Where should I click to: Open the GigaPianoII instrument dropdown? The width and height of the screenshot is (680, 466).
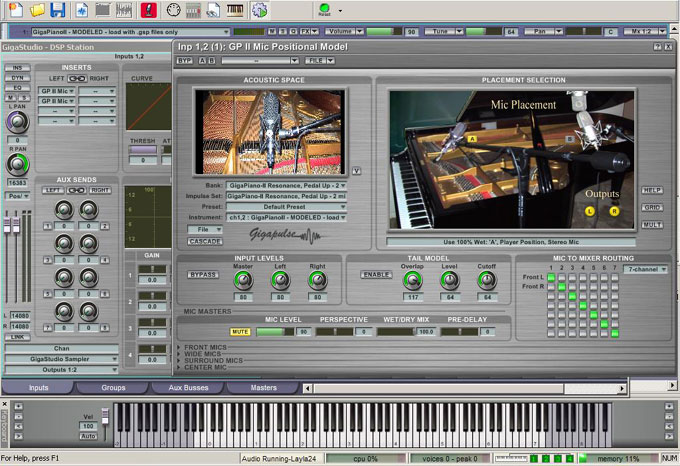pyautogui.click(x=130, y=32)
